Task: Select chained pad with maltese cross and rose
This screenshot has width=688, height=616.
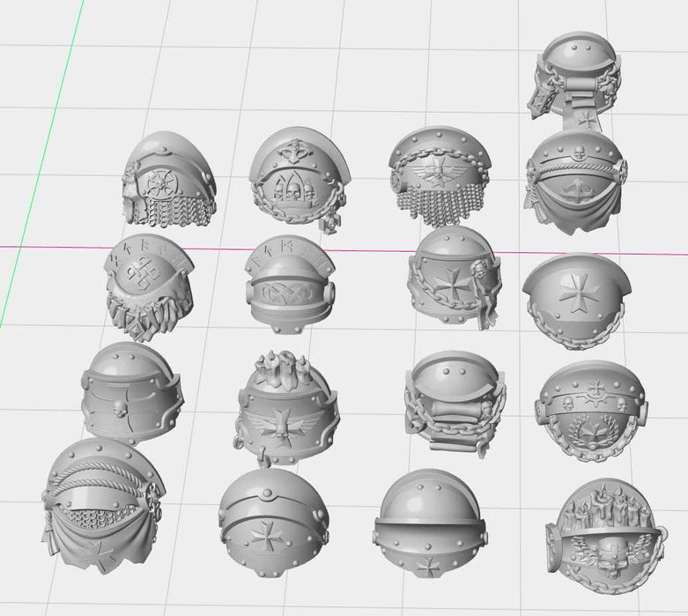Action: (455, 278)
